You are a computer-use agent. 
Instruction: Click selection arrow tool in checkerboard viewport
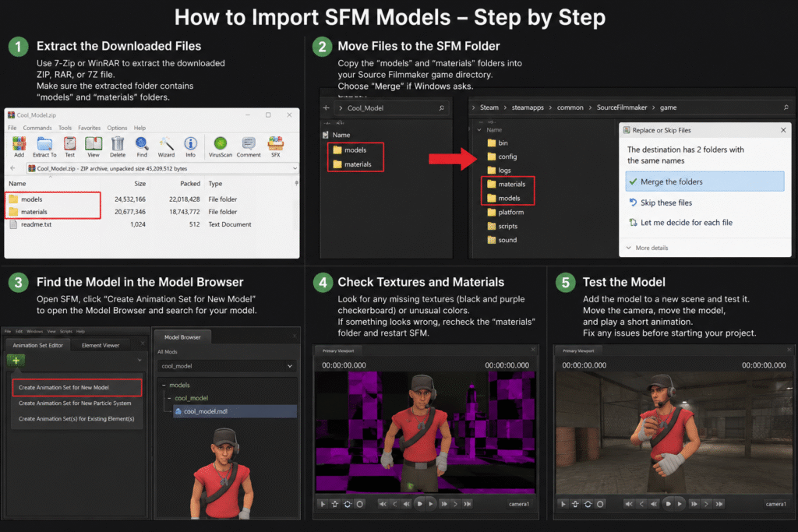[x=323, y=504]
